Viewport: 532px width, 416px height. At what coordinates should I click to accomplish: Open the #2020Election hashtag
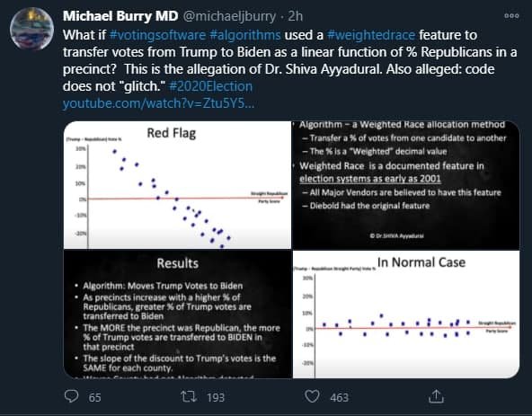(210, 86)
